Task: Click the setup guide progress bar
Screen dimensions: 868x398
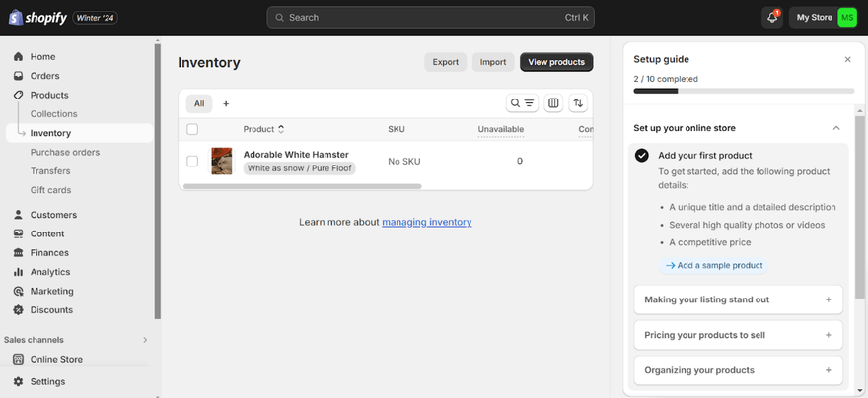Action: 744,91
